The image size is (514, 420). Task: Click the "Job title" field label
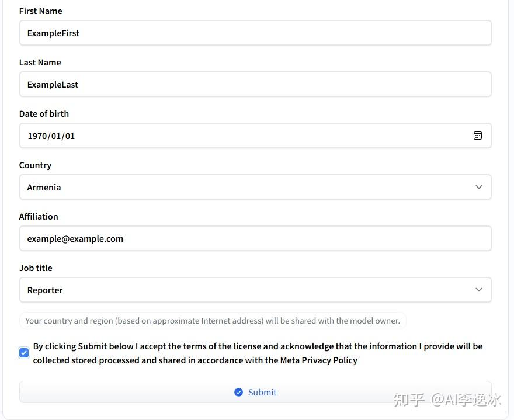point(36,268)
